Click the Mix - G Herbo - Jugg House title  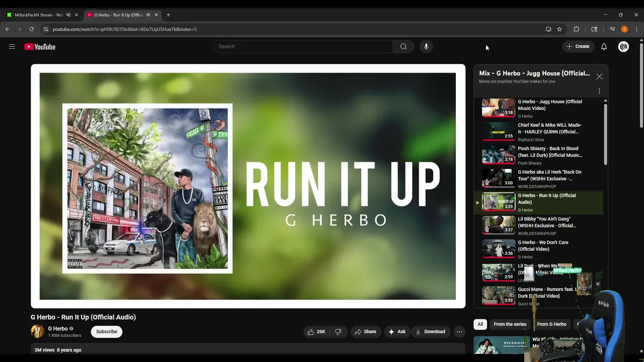534,73
